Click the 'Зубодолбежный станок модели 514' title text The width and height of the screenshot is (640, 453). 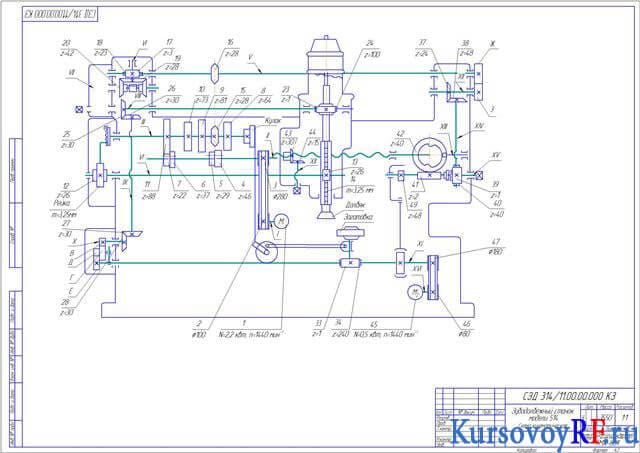(x=543, y=414)
